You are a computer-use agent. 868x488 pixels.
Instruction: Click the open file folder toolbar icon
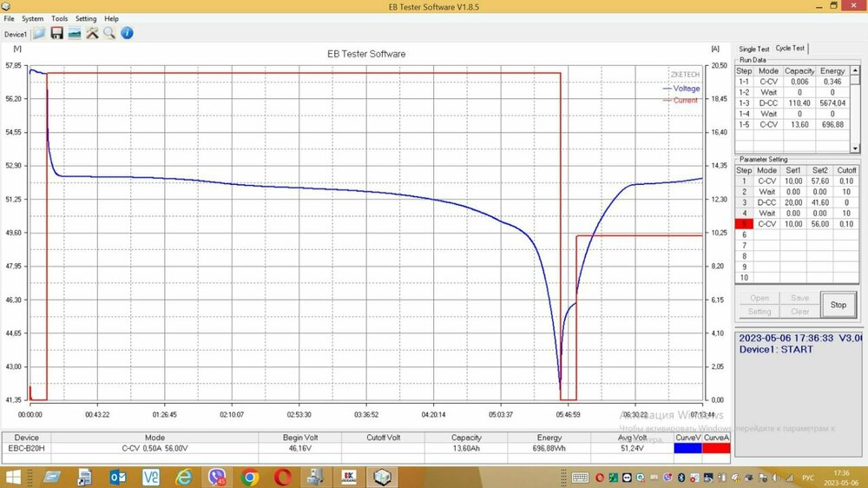pos(39,33)
